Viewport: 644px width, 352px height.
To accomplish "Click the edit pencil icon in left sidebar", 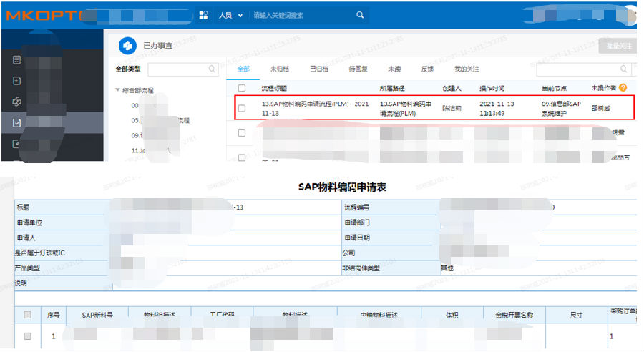I will point(16,144).
